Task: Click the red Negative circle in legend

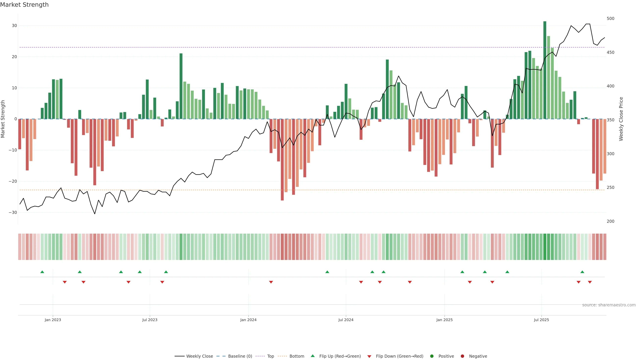Action: [x=462, y=356]
